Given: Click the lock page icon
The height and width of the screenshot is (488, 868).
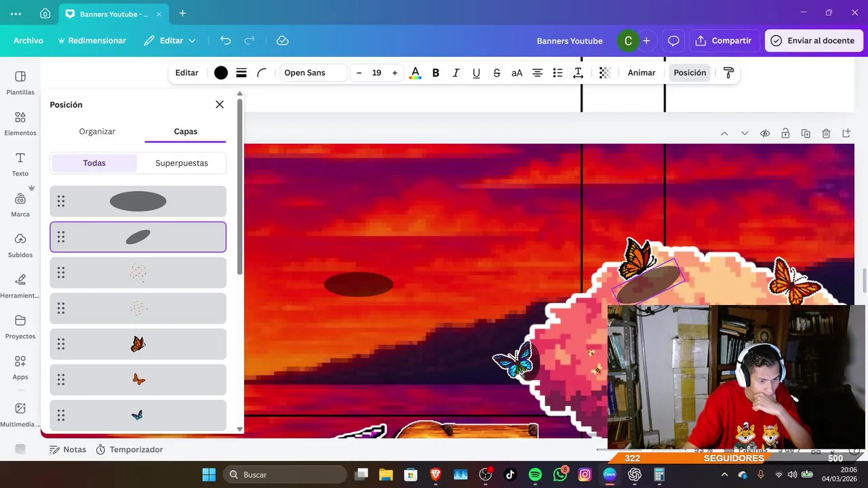Looking at the screenshot, I should click(785, 134).
